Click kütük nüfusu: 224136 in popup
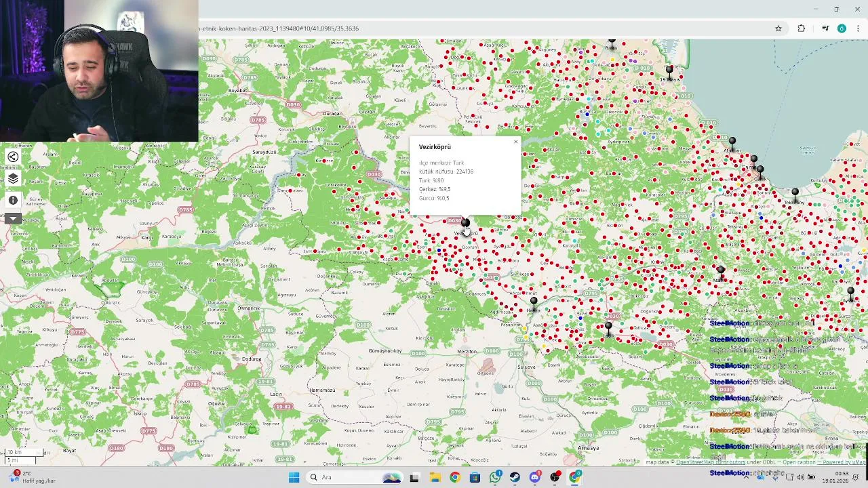The height and width of the screenshot is (488, 868). point(446,171)
